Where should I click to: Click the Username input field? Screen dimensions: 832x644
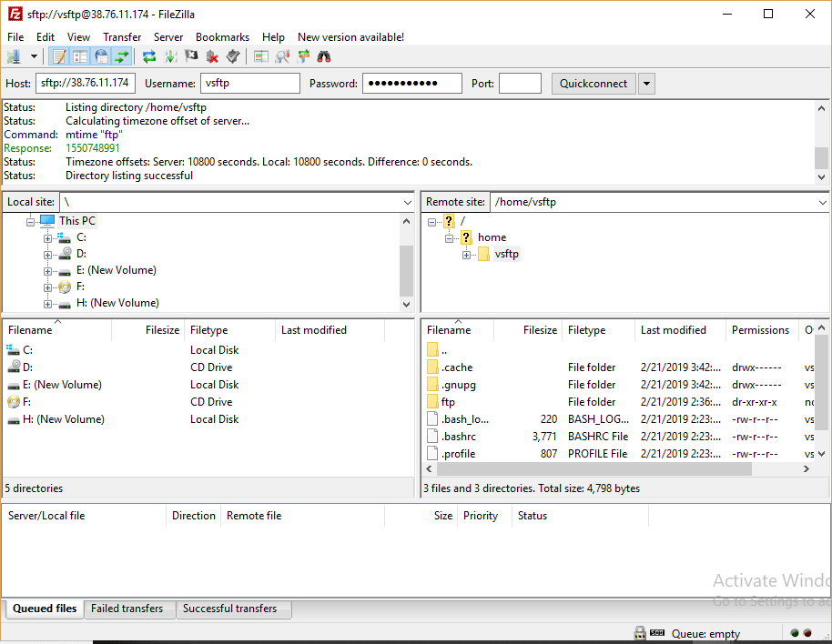click(250, 83)
